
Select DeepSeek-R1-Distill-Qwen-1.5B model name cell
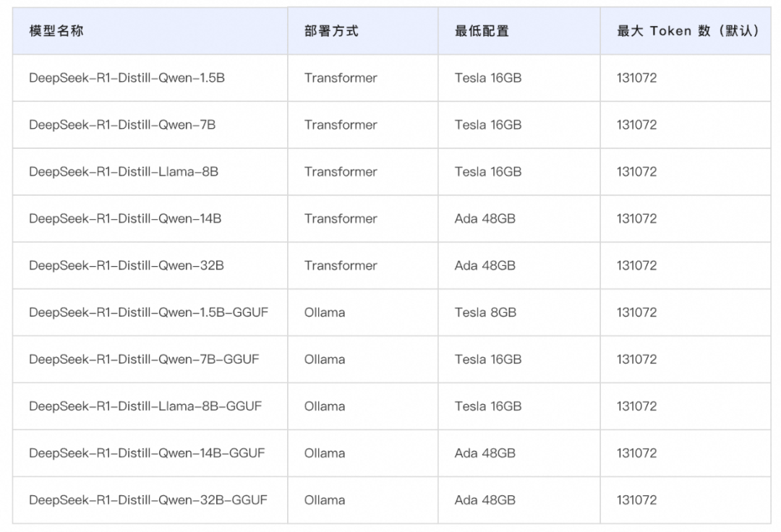point(127,78)
